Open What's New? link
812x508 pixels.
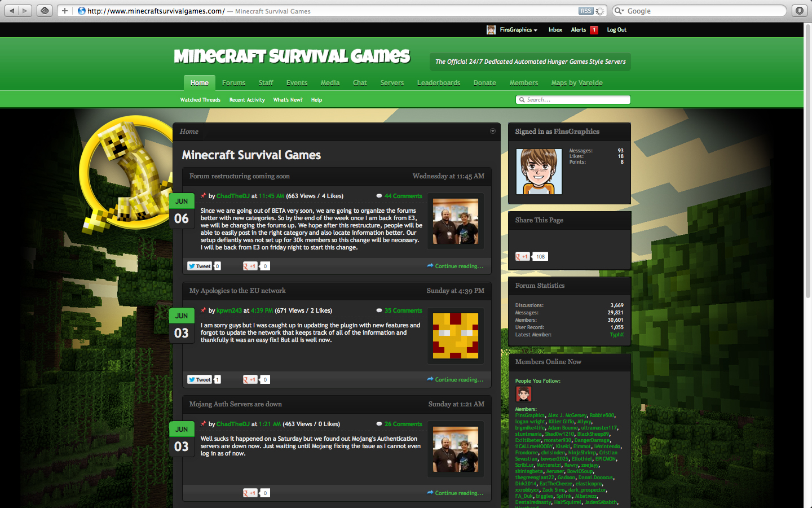point(288,100)
